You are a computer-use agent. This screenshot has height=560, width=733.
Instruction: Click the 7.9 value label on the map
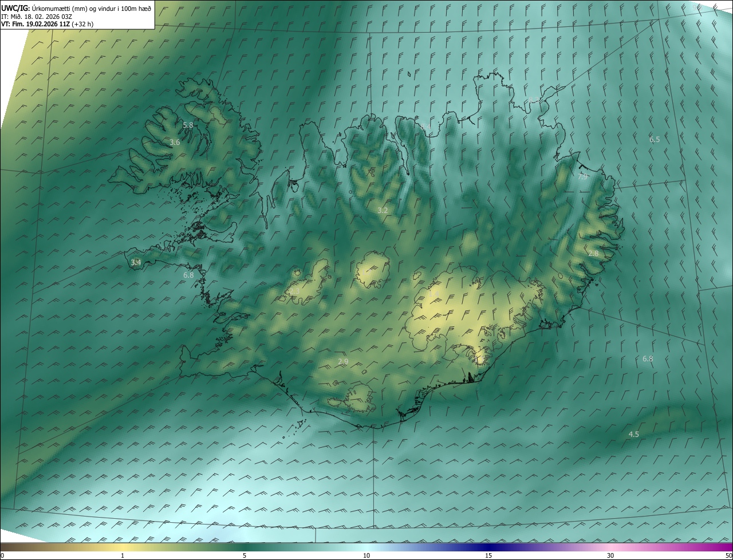582,177
